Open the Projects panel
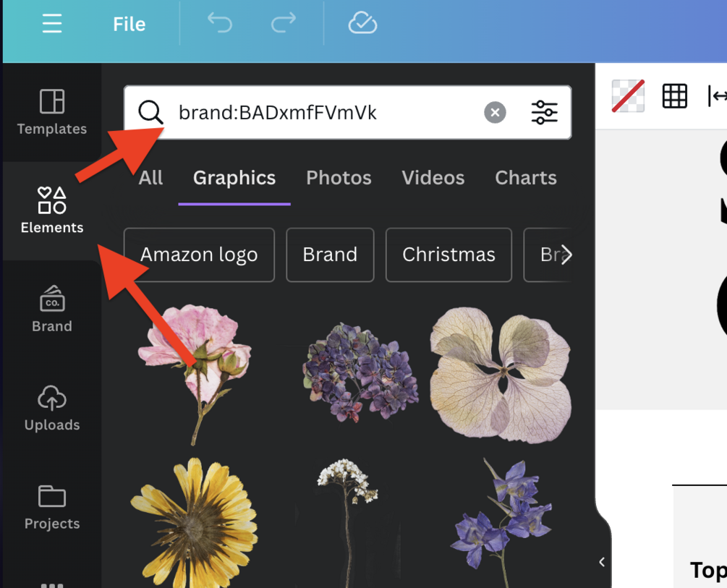 click(51, 506)
